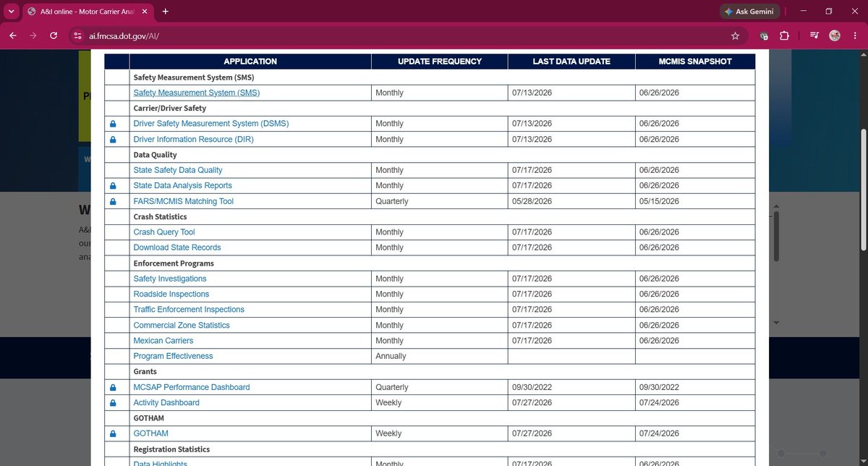Click 07/24/2026 snapshot in GOTHAM row

[659, 433]
